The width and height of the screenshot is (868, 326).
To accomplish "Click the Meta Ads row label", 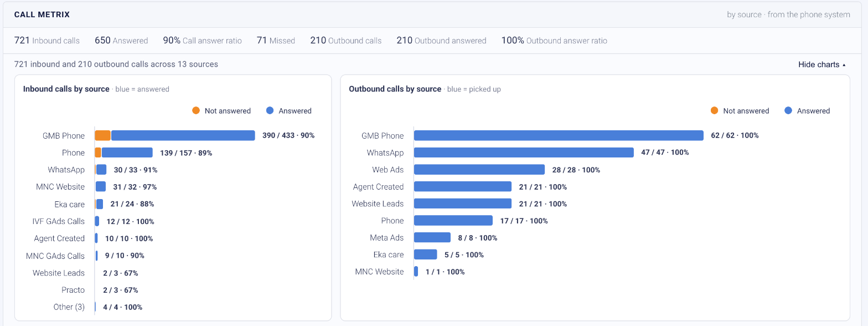I will [387, 238].
